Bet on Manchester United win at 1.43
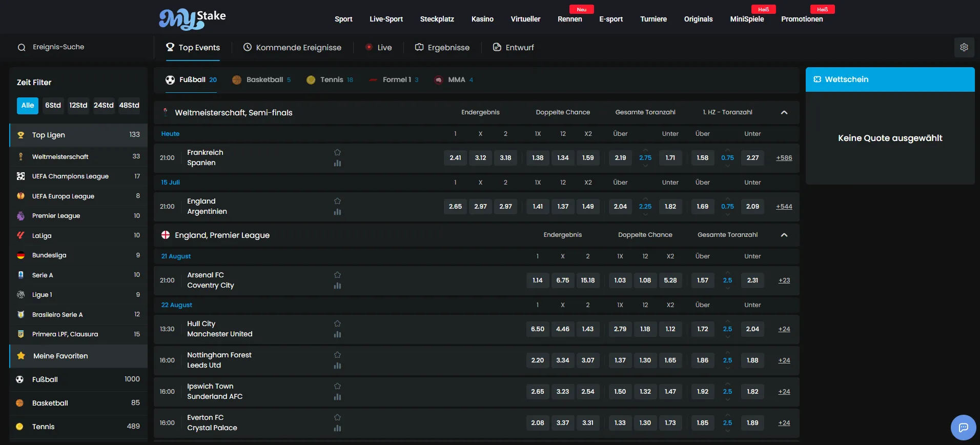Image resolution: width=980 pixels, height=445 pixels. 588,329
